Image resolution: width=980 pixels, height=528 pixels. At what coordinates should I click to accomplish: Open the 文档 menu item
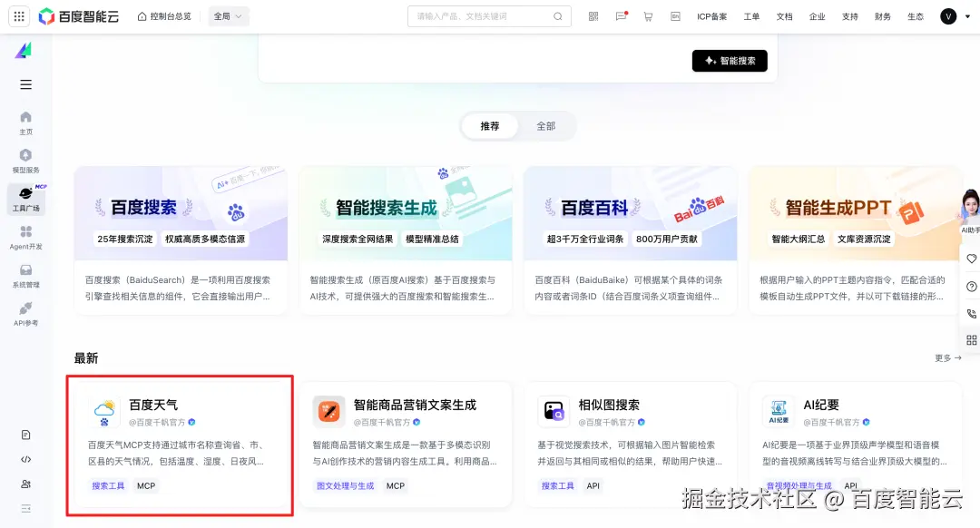tap(784, 17)
